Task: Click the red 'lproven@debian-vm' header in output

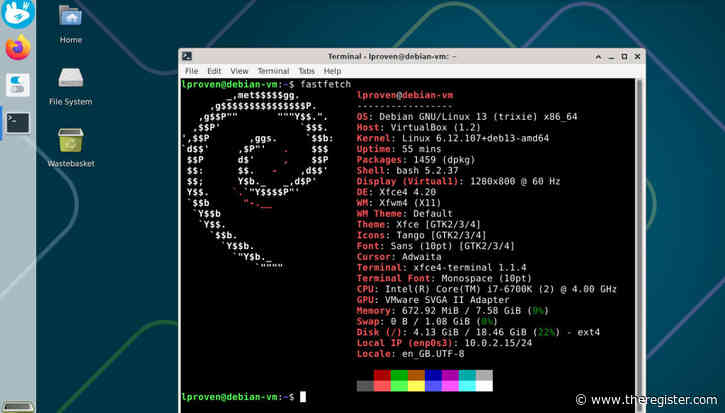Action: [405, 95]
